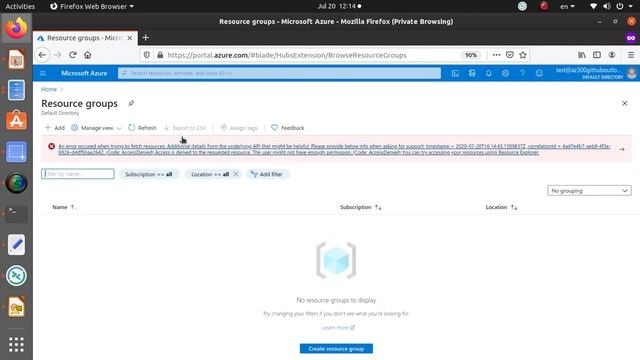640x360 pixels.
Task: Open Cloud Shell from Azure header
Action: [x=455, y=73]
